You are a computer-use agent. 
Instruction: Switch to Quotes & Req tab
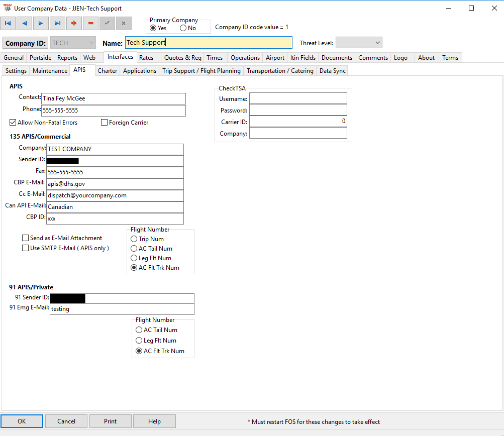(x=182, y=57)
